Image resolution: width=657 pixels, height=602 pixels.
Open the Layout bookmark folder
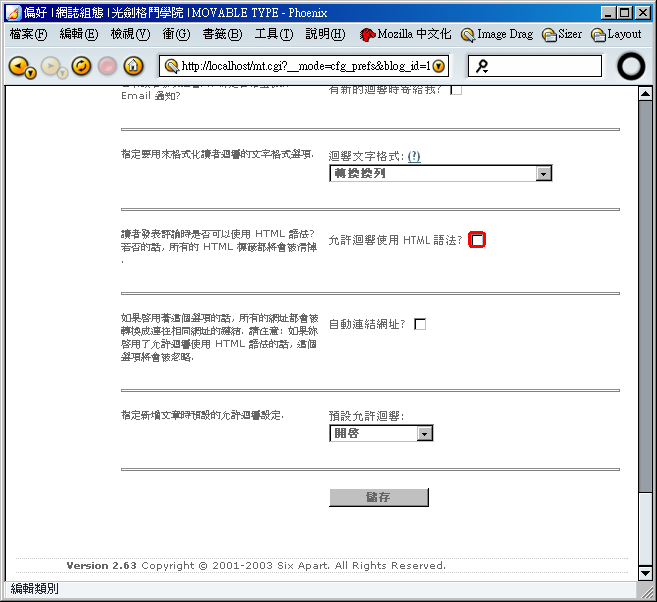[616, 34]
